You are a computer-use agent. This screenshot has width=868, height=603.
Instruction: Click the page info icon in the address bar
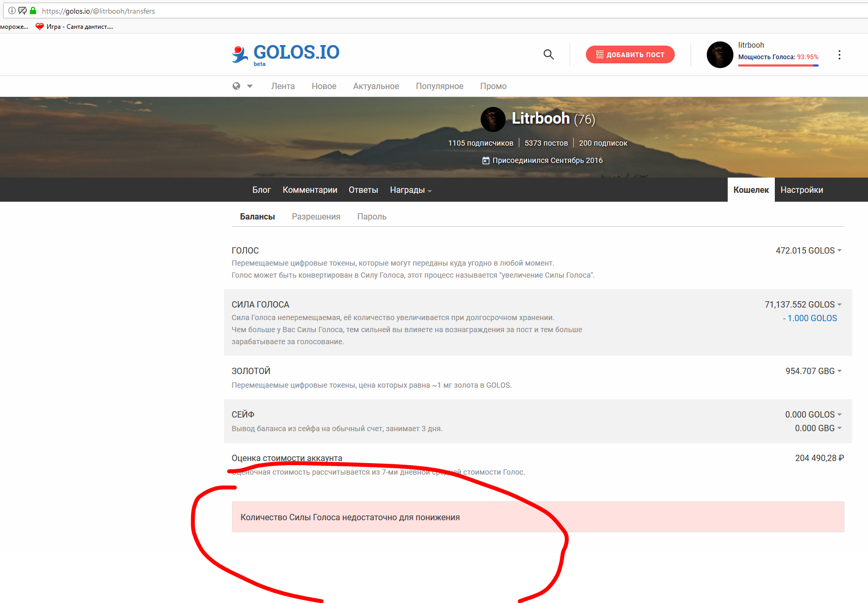[12, 10]
